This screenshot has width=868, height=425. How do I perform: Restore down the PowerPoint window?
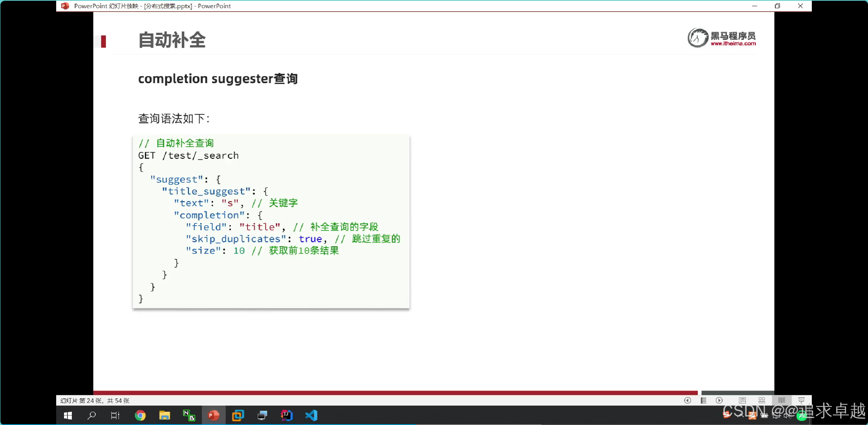coord(777,6)
